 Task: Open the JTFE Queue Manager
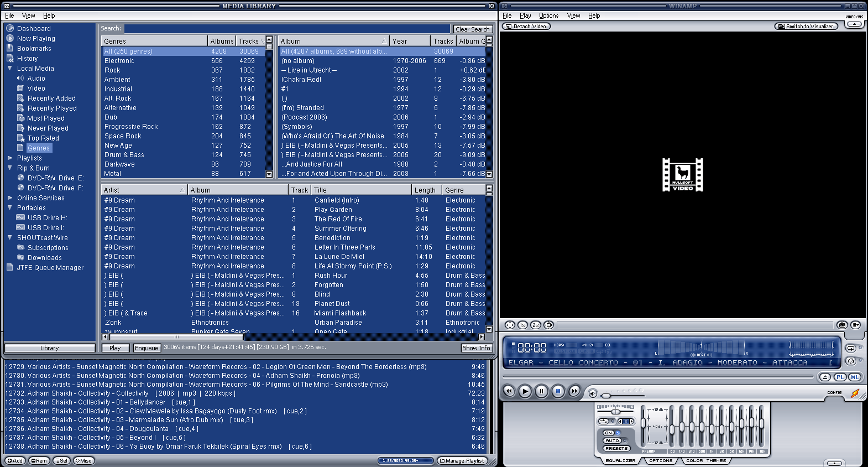(x=50, y=268)
